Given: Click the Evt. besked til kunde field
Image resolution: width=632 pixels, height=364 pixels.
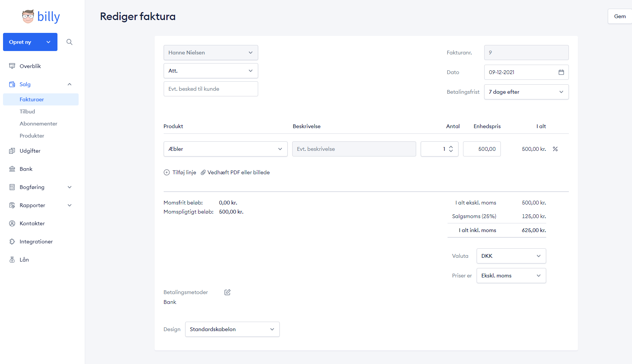Looking at the screenshot, I should pos(211,89).
